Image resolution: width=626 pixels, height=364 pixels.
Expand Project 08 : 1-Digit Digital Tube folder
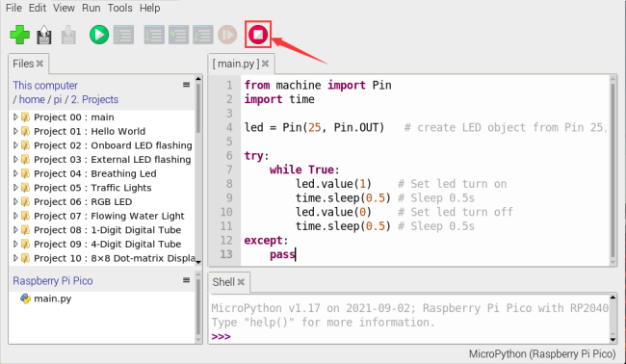pos(15,230)
